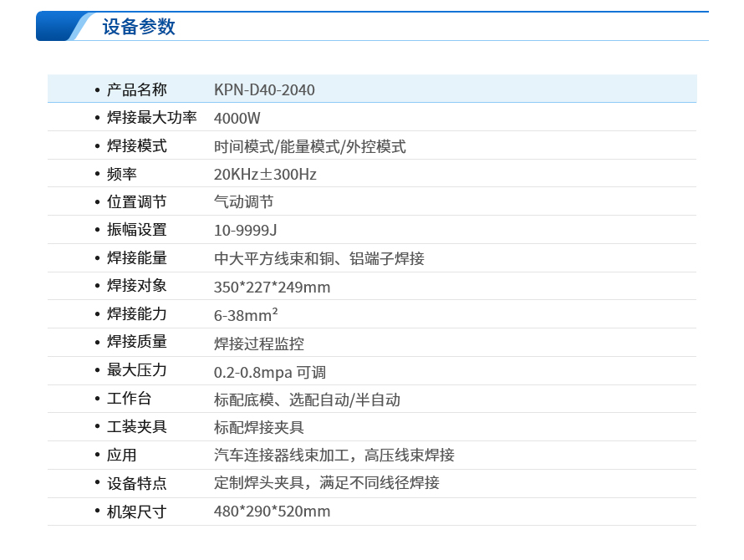
Task: Select the 10-9999J value
Action: coord(246,231)
